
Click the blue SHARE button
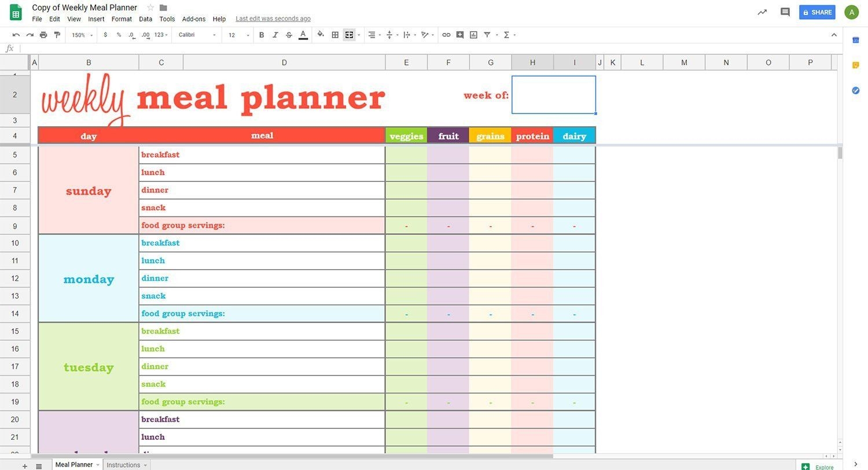coord(816,12)
